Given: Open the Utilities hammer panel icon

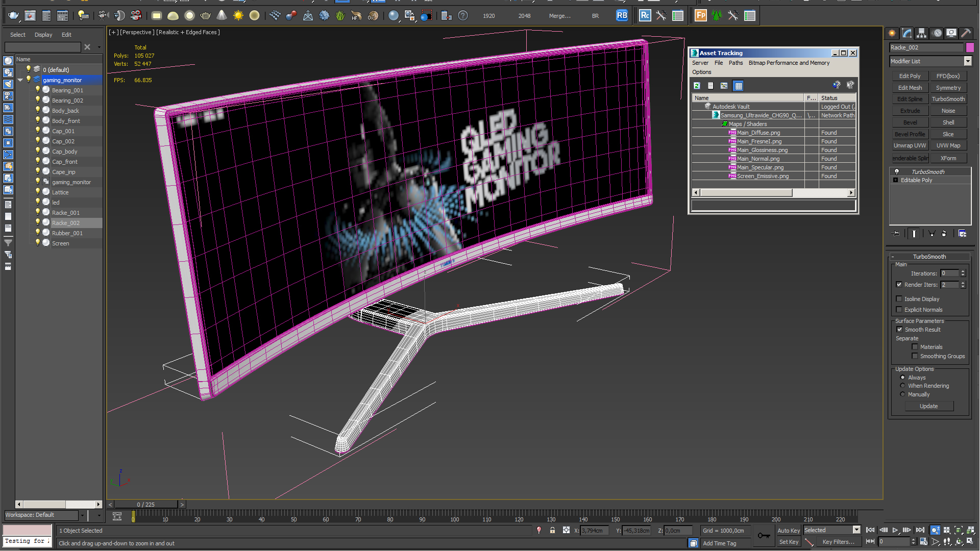Looking at the screenshot, I should pos(966,33).
